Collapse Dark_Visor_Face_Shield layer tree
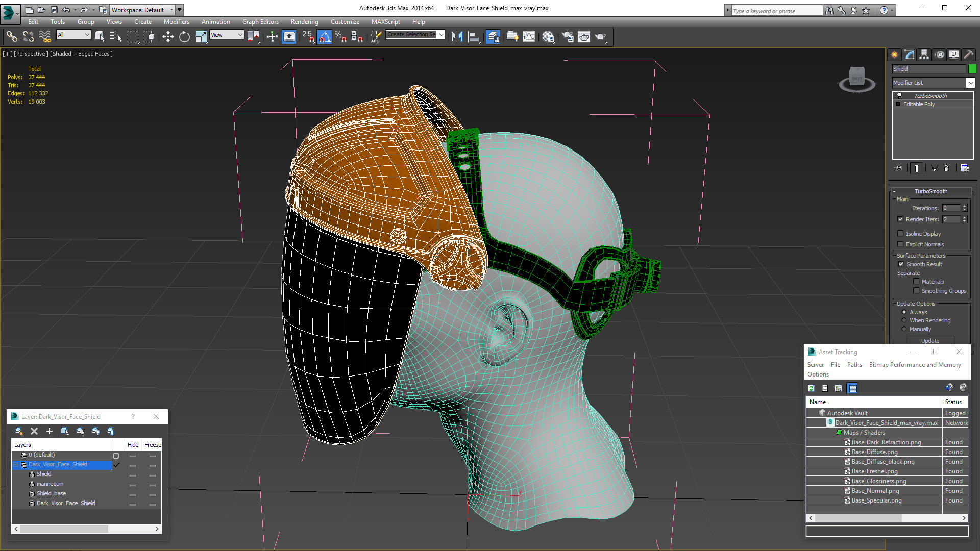The image size is (980, 551). 16,465
